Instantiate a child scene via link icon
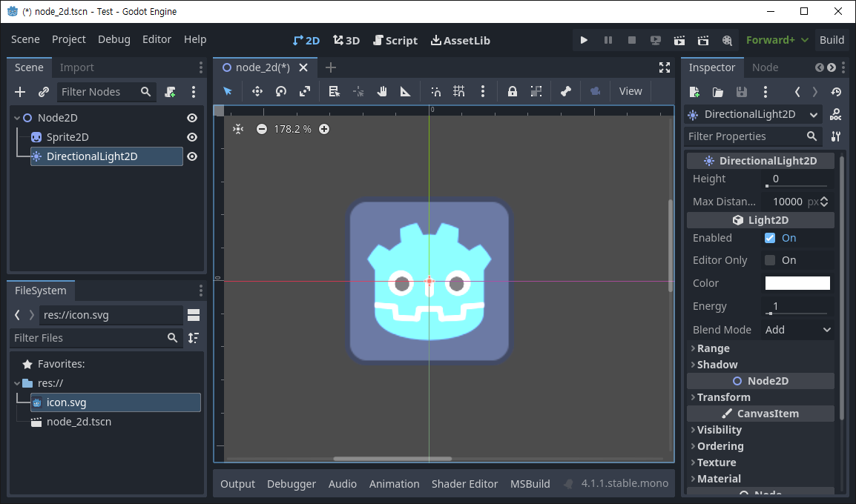856x504 pixels. 44,92
